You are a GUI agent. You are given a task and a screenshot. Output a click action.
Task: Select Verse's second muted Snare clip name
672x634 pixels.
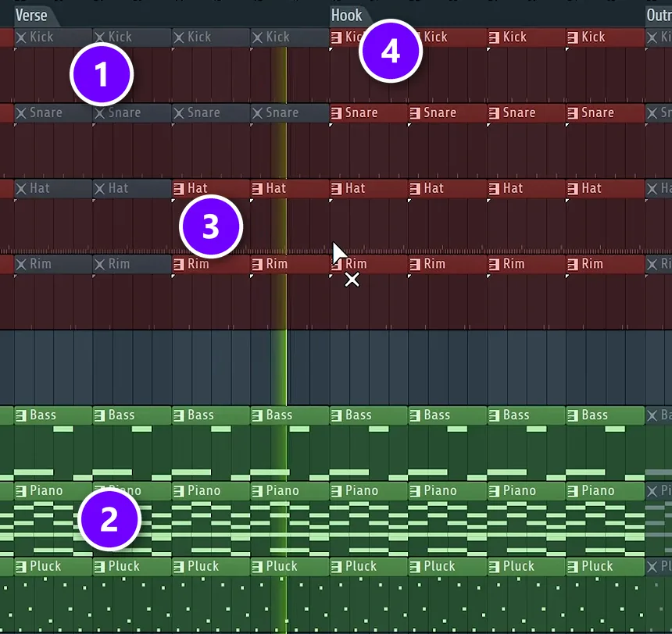(124, 112)
